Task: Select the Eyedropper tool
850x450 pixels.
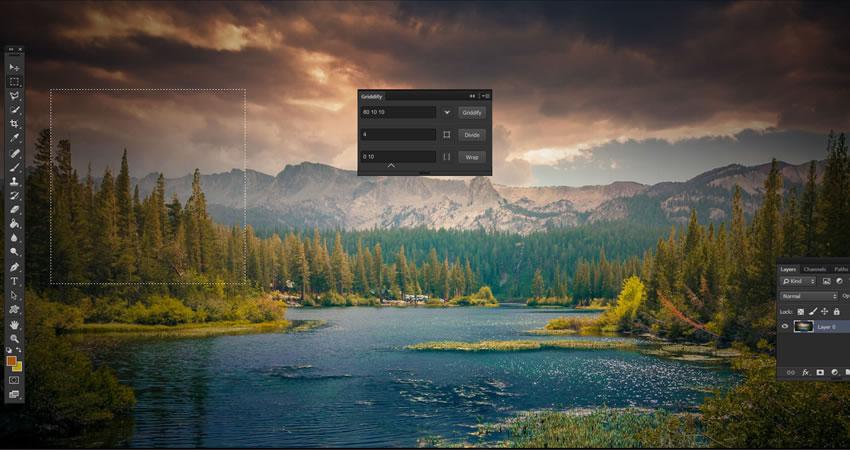Action: [14, 138]
